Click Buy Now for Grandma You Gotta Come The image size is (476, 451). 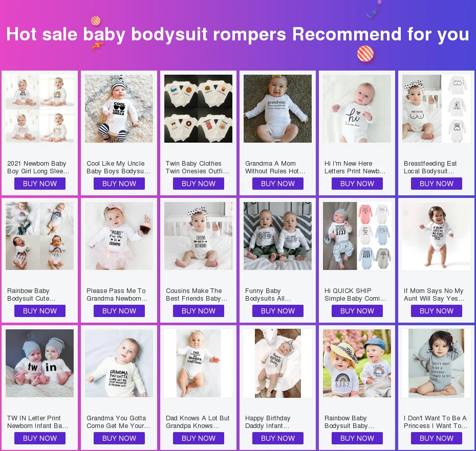(x=119, y=438)
